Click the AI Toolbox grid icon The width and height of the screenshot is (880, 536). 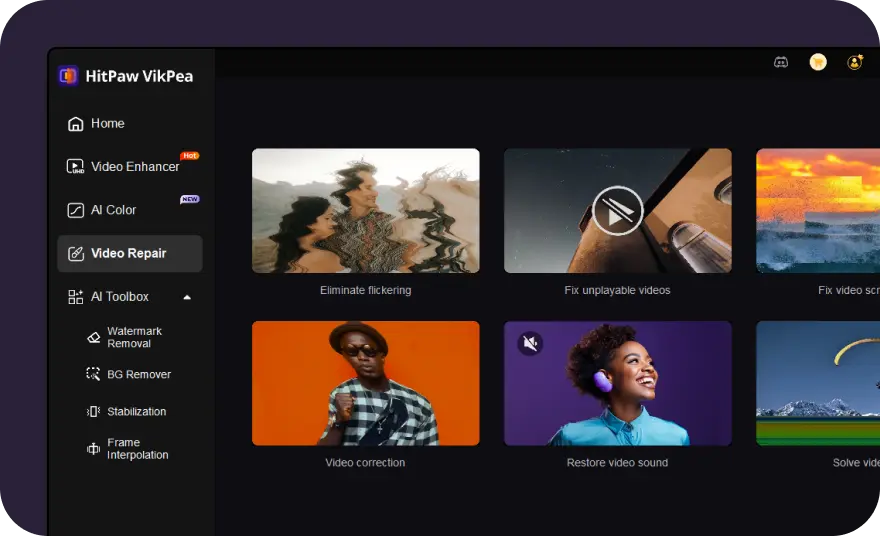pos(75,297)
